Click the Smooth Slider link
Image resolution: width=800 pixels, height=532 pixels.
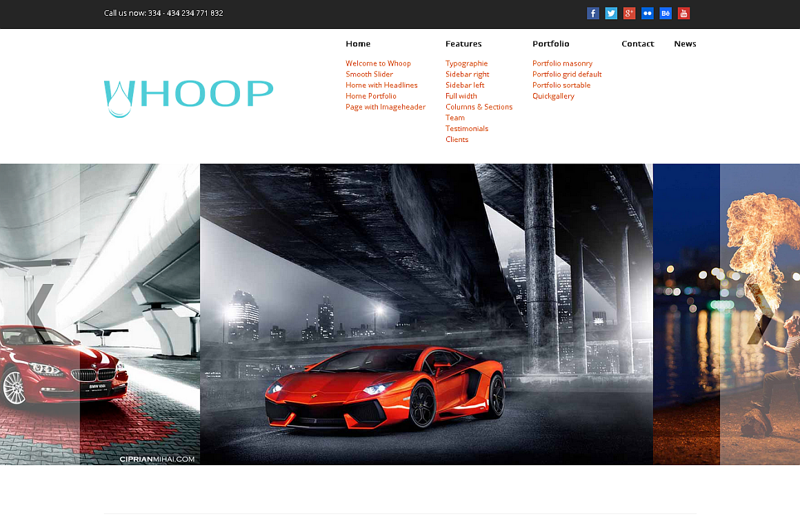[369, 74]
